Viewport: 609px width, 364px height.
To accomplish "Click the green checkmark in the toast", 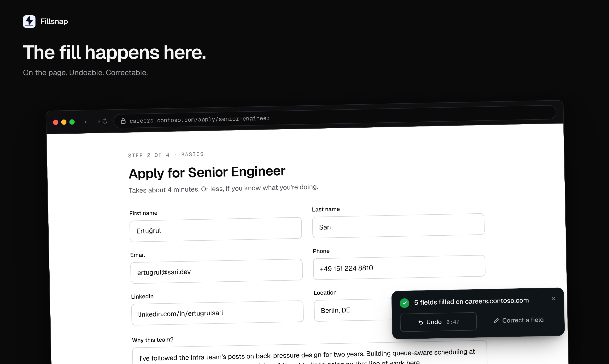I will (404, 303).
